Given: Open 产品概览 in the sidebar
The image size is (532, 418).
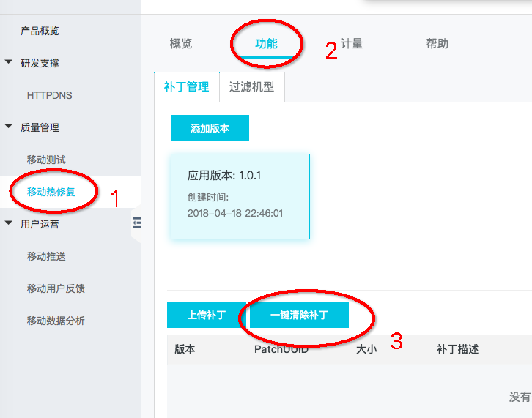Looking at the screenshot, I should (x=40, y=31).
